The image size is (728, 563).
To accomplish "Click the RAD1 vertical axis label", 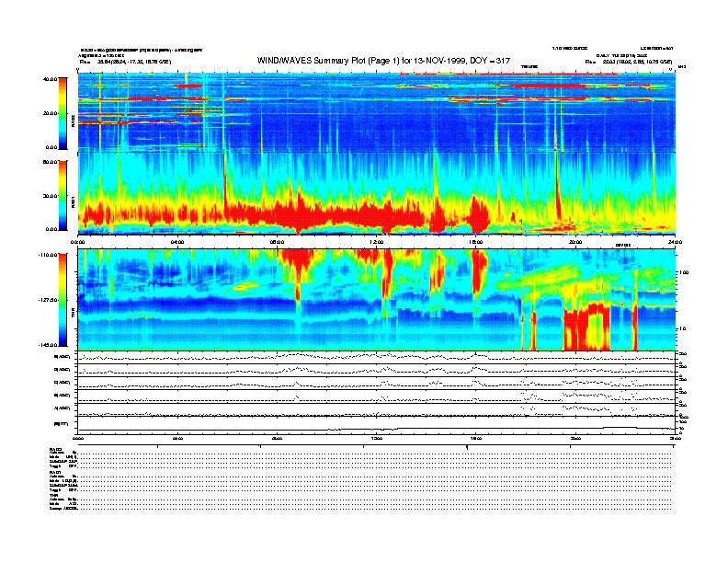I will click(x=73, y=202).
